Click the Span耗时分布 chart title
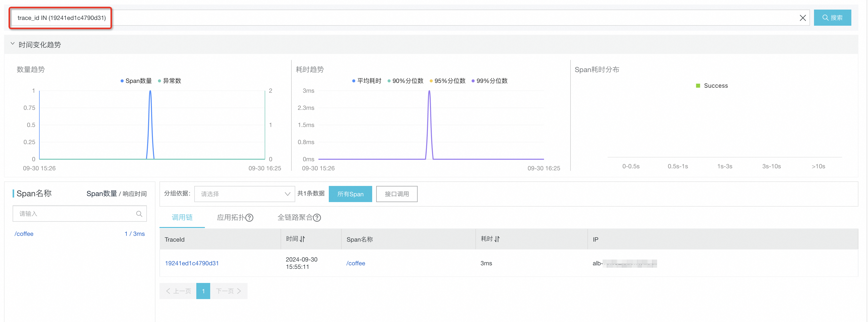868x322 pixels. pyautogui.click(x=597, y=69)
